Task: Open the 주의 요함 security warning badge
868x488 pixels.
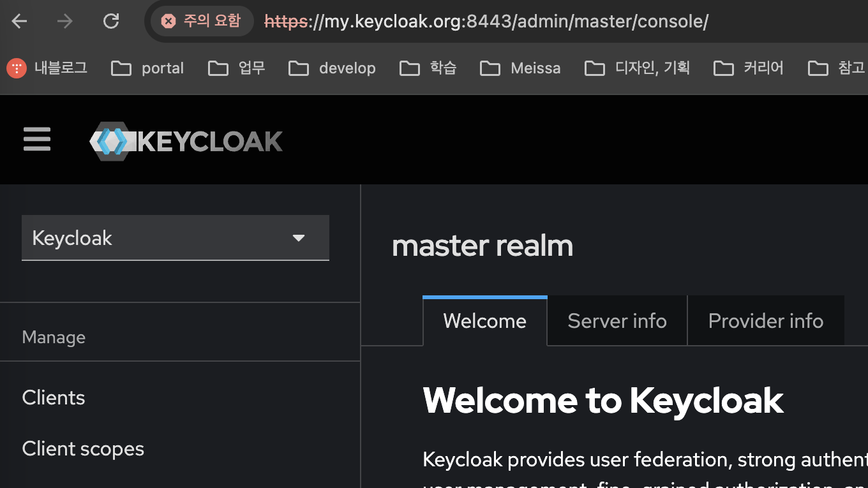Action: click(202, 22)
